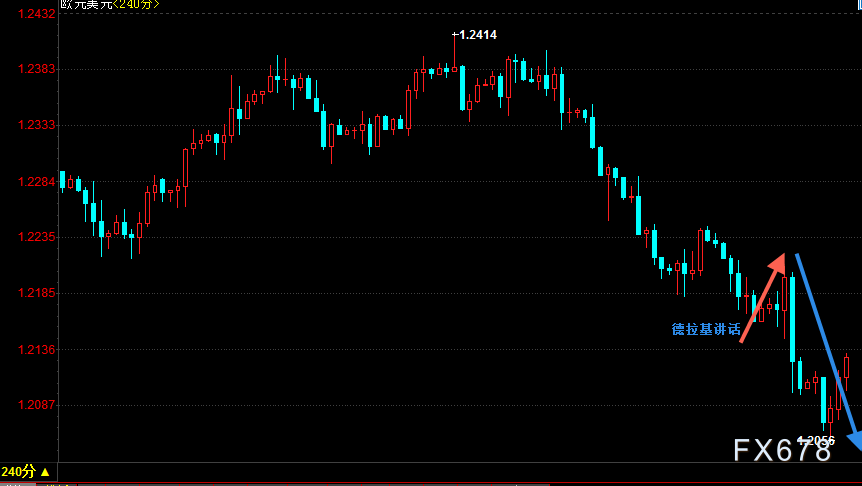This screenshot has height=486, width=862.
Task: Click the 德拉基讲话 annotation text
Action: tap(706, 329)
